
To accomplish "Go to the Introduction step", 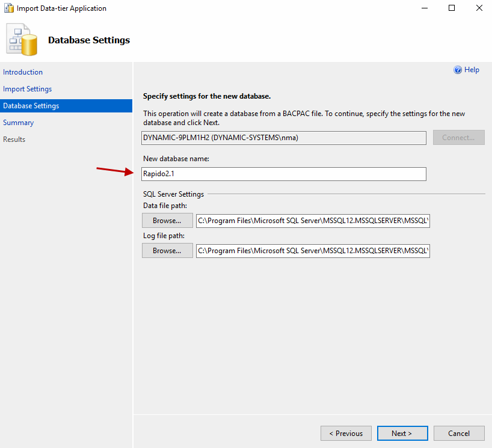I will (x=23, y=72).
